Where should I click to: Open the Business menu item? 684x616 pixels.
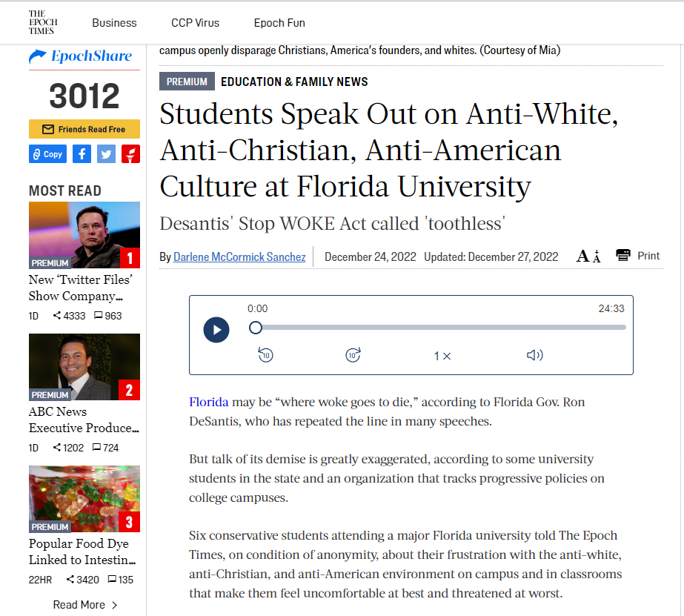114,23
